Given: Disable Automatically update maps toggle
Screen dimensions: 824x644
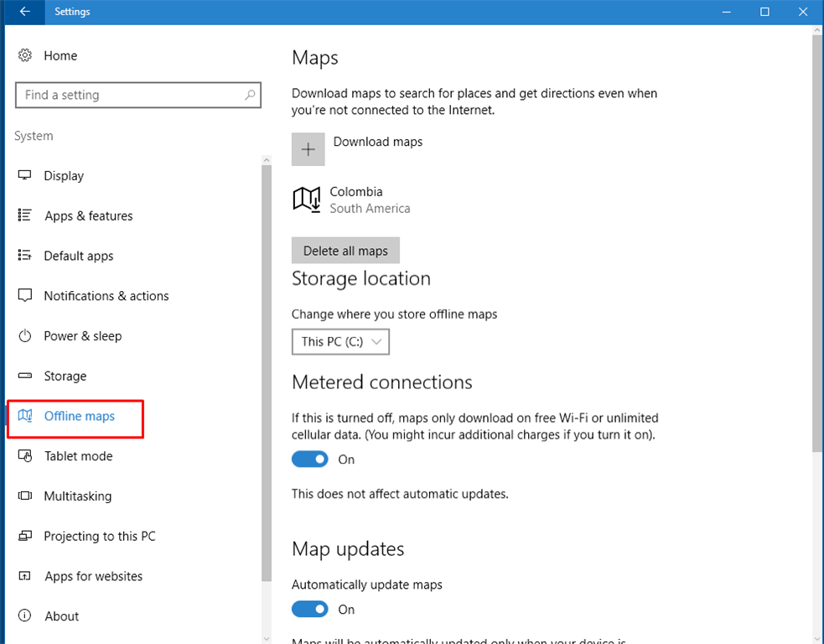Looking at the screenshot, I should (310, 610).
